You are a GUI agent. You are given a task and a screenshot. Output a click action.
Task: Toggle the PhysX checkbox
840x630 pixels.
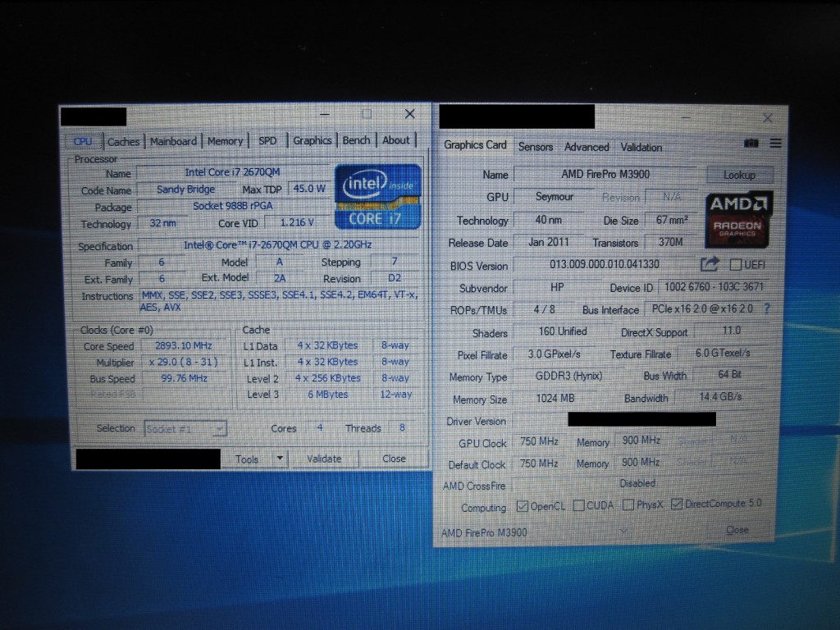628,504
